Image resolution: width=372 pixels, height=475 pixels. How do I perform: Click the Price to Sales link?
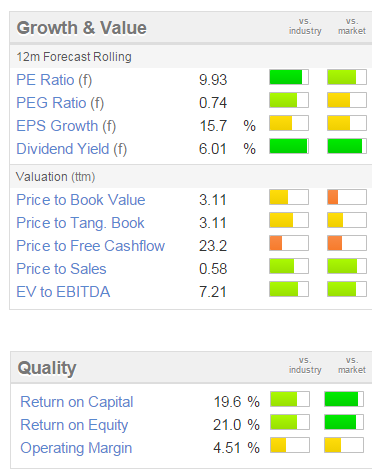click(61, 269)
